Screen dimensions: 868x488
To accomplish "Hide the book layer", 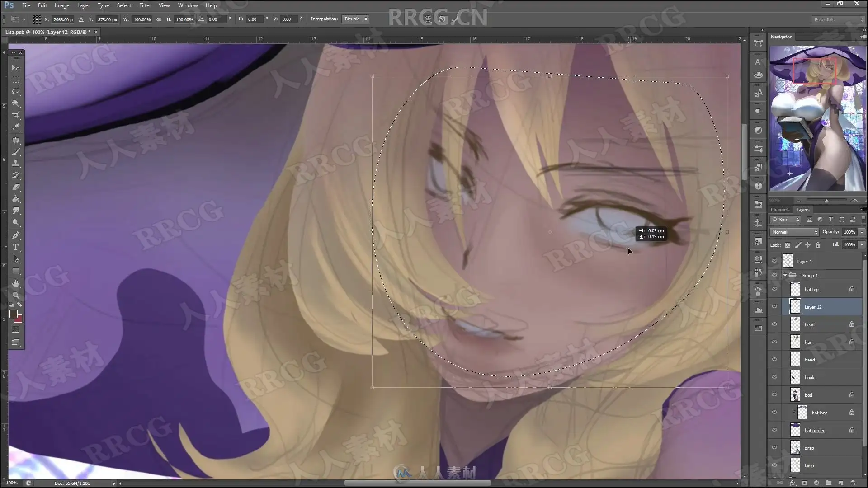I will point(774,377).
